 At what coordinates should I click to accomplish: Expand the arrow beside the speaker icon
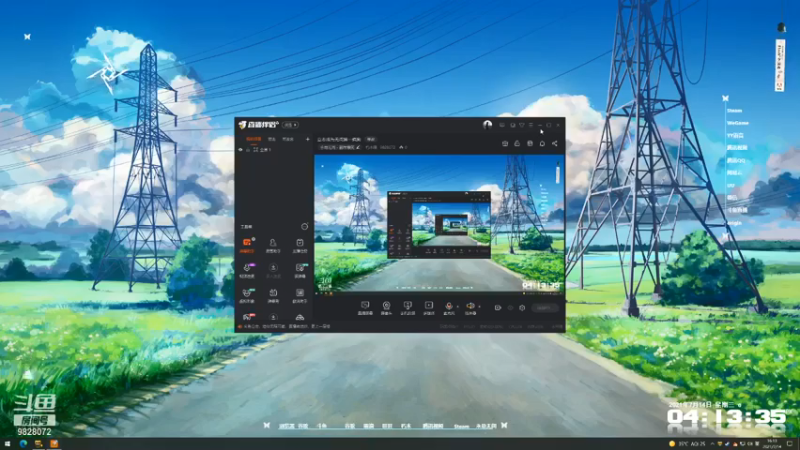479,307
